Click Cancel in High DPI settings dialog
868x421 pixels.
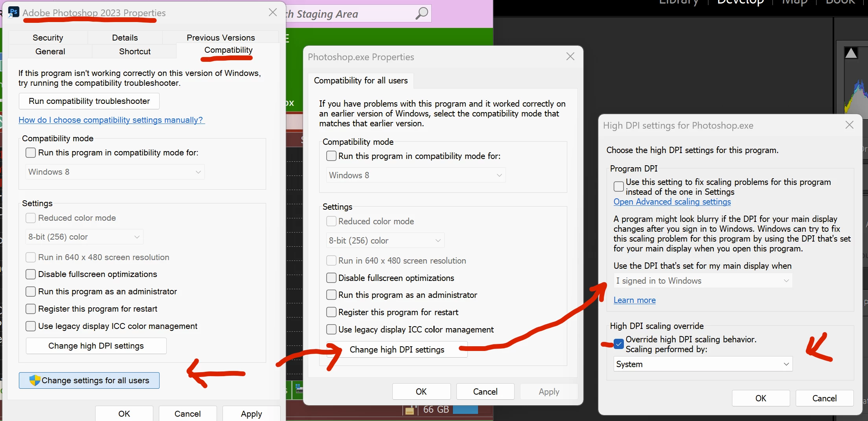[825, 398]
